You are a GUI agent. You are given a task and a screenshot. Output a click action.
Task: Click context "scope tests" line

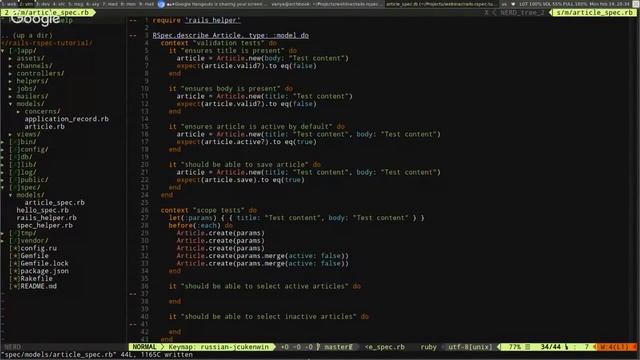209,210
